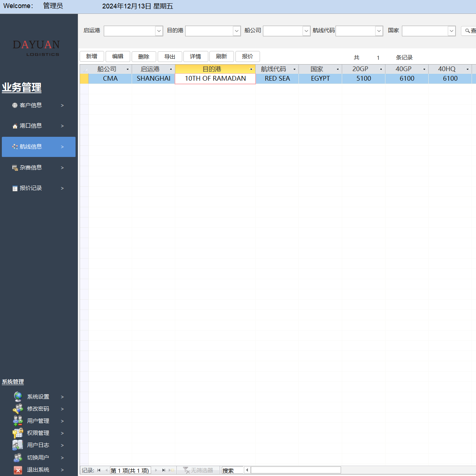Select the 用户管理 users icon
476x476 pixels.
coord(17,421)
